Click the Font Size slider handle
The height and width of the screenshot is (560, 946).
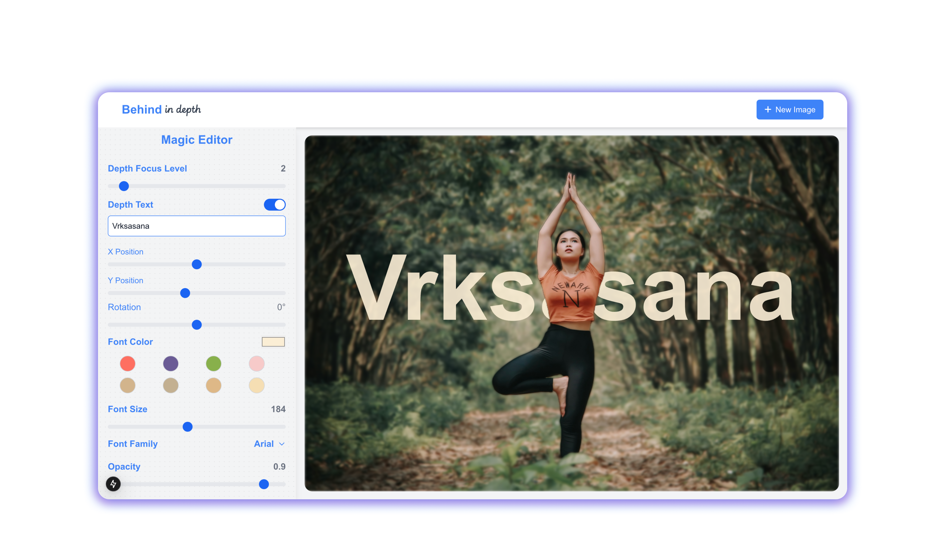click(x=188, y=427)
